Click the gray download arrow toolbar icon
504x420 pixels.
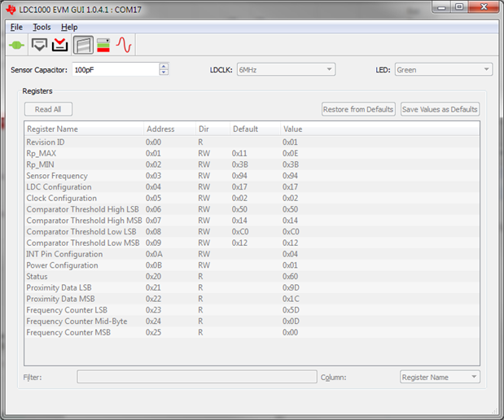click(x=38, y=45)
